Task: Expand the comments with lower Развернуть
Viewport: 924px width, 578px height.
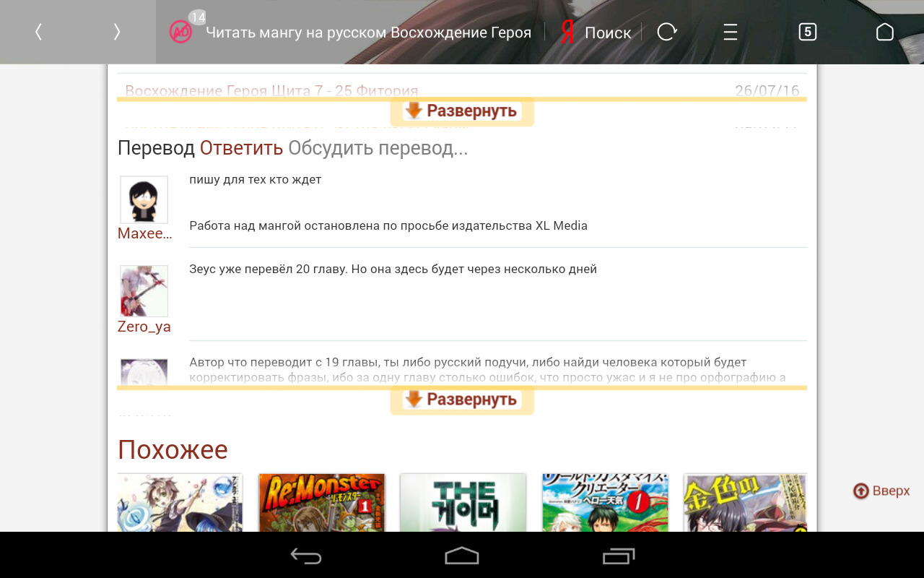Action: 462,399
